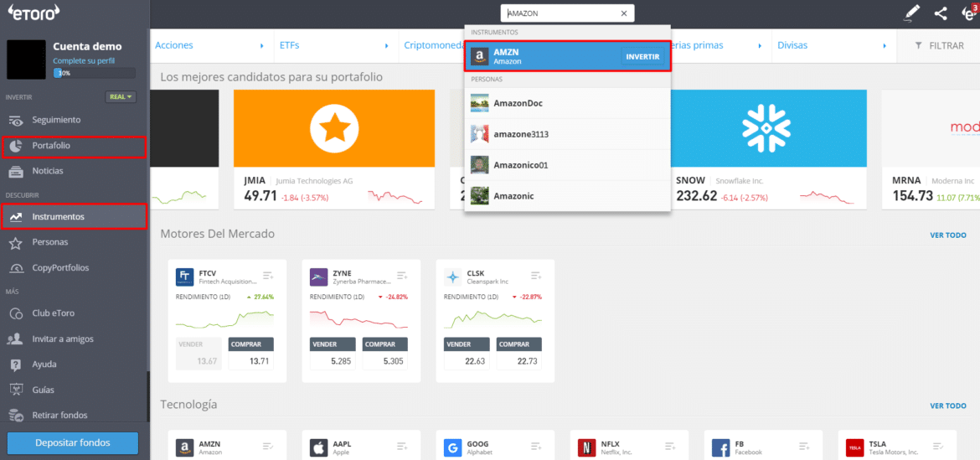This screenshot has height=460, width=980.
Task: Clear the search field with X icon
Action: 623,13
